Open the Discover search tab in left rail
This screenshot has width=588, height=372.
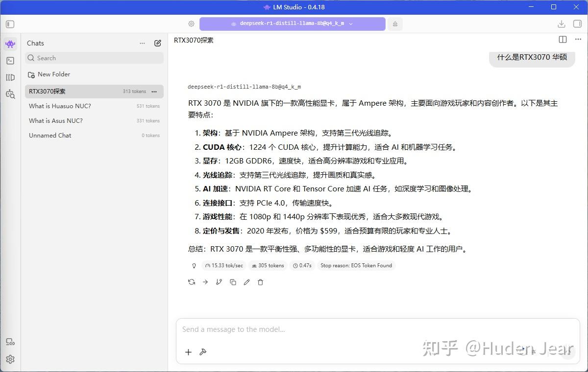[10, 94]
